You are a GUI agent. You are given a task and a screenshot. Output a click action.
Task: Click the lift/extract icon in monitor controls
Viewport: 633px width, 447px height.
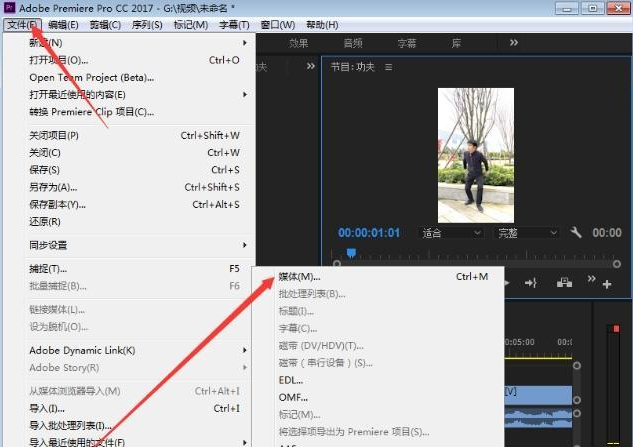(x=565, y=283)
